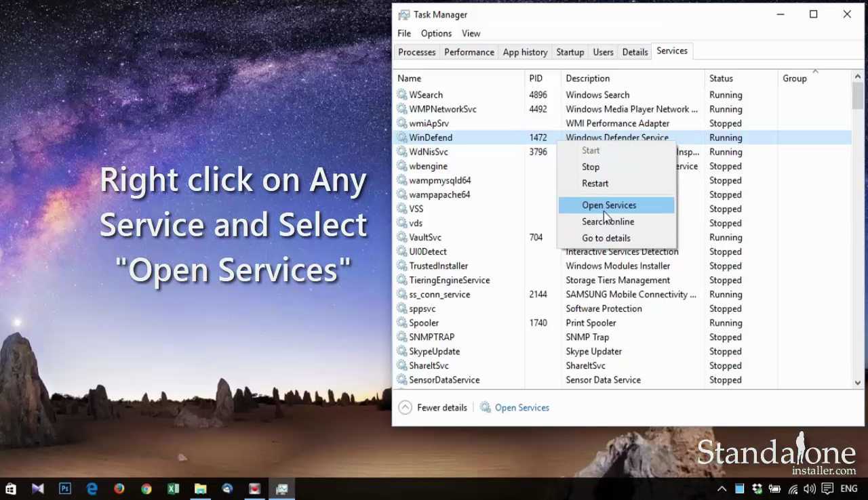Open the Action Center notification icon

click(x=827, y=488)
